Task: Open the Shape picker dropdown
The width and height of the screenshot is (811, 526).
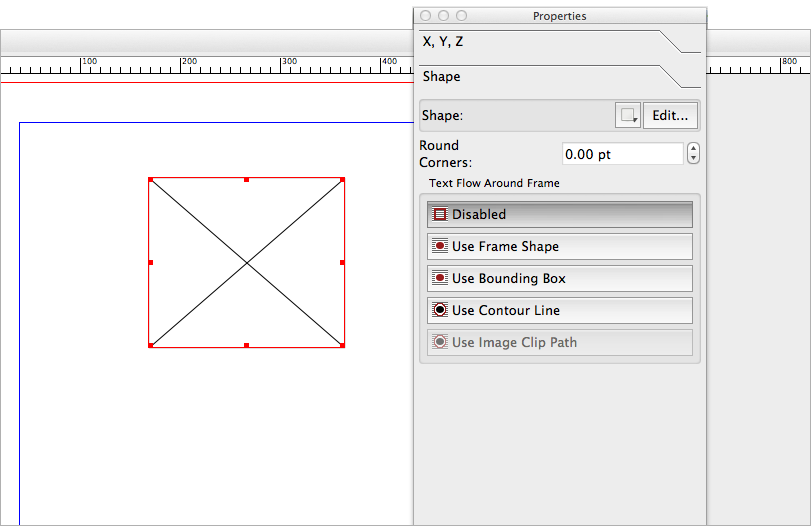Action: coord(628,116)
